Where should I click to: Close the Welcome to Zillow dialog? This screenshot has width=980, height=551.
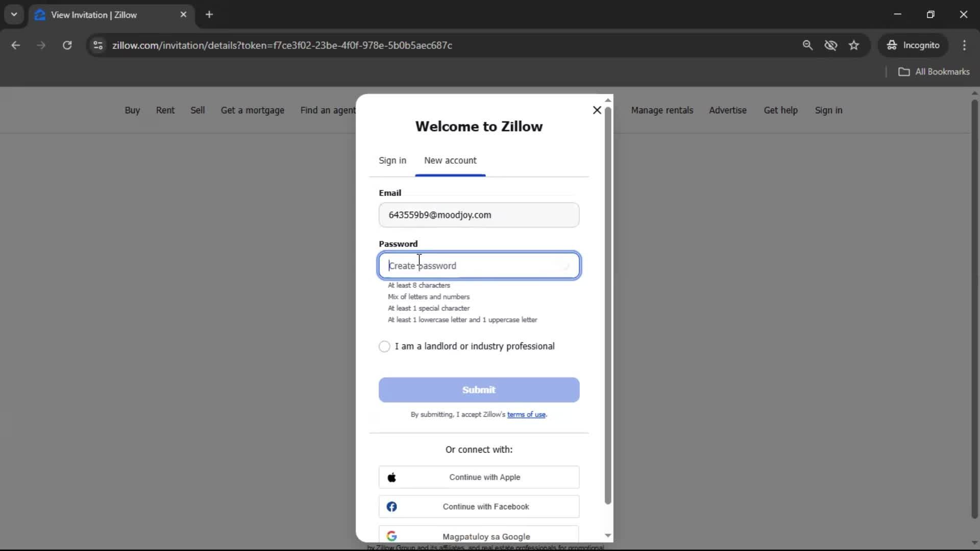[597, 110]
